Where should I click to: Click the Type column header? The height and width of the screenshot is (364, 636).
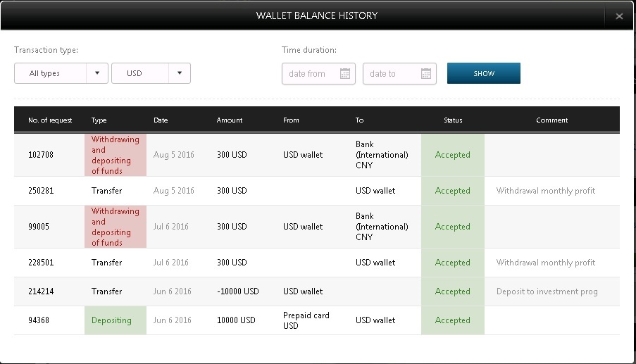99,120
